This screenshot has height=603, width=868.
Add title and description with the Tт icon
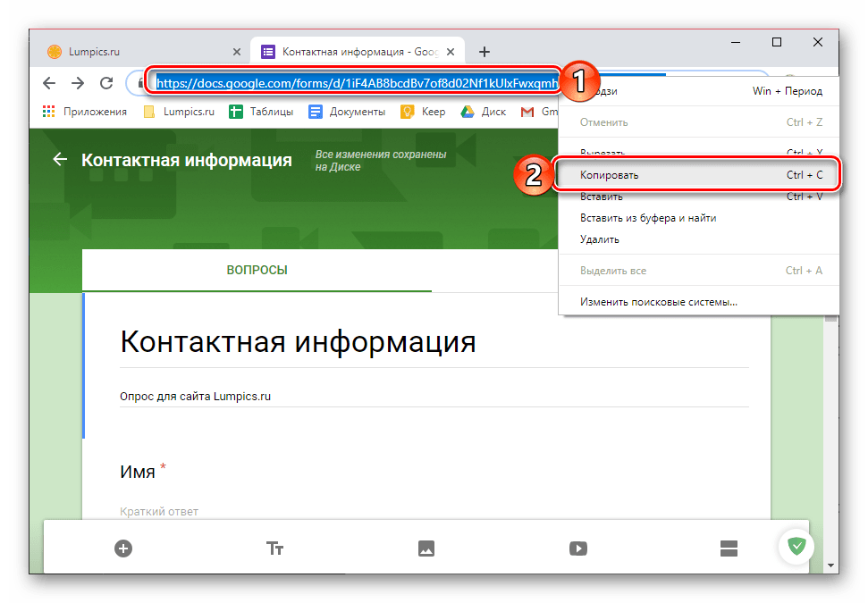(x=274, y=549)
